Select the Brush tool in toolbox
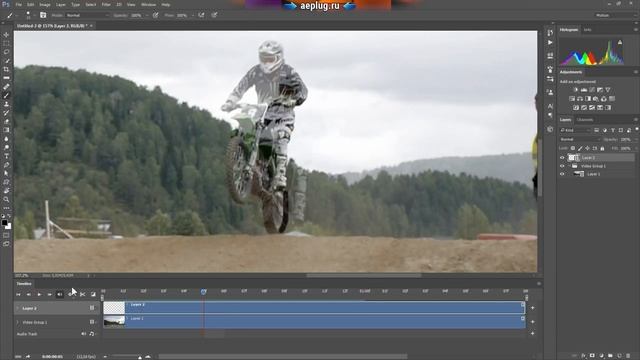The width and height of the screenshot is (640, 360). (x=6, y=96)
